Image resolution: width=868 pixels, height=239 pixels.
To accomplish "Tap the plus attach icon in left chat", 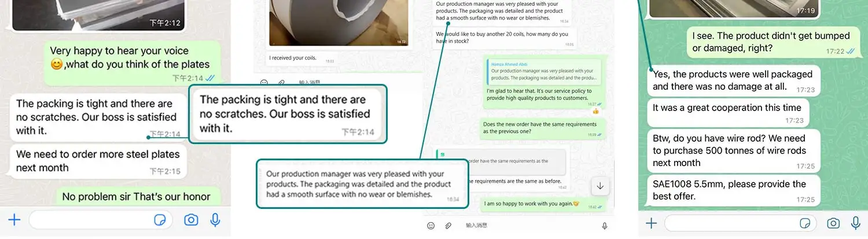I will click(x=14, y=220).
